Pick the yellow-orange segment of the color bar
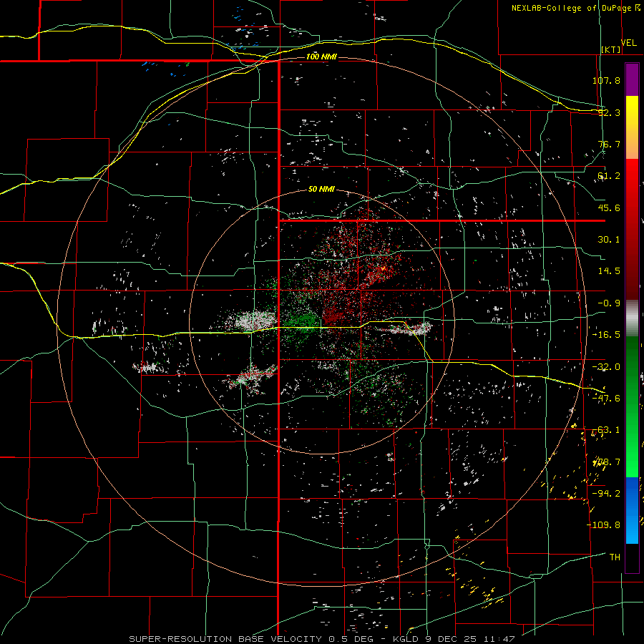644x644 pixels. tap(632, 127)
